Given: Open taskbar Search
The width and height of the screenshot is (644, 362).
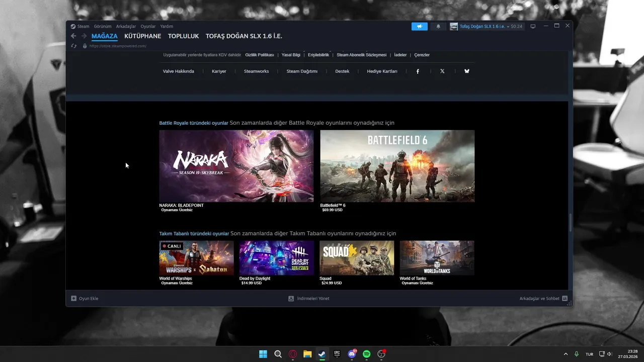Looking at the screenshot, I should click(x=278, y=354).
